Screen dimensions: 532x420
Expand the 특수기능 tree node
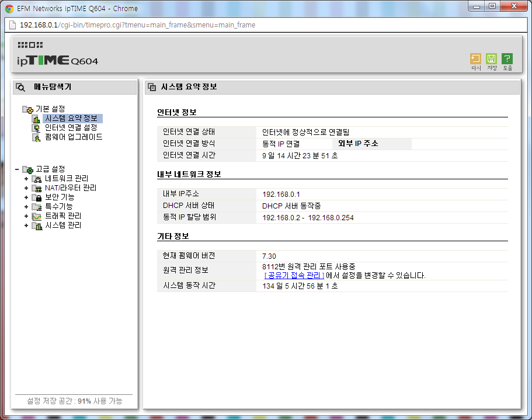[x=26, y=207]
